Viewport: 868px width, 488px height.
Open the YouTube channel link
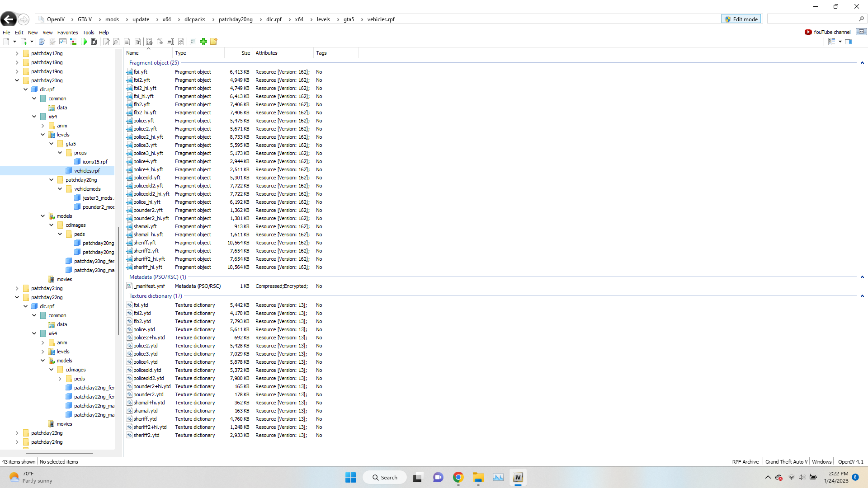(827, 32)
